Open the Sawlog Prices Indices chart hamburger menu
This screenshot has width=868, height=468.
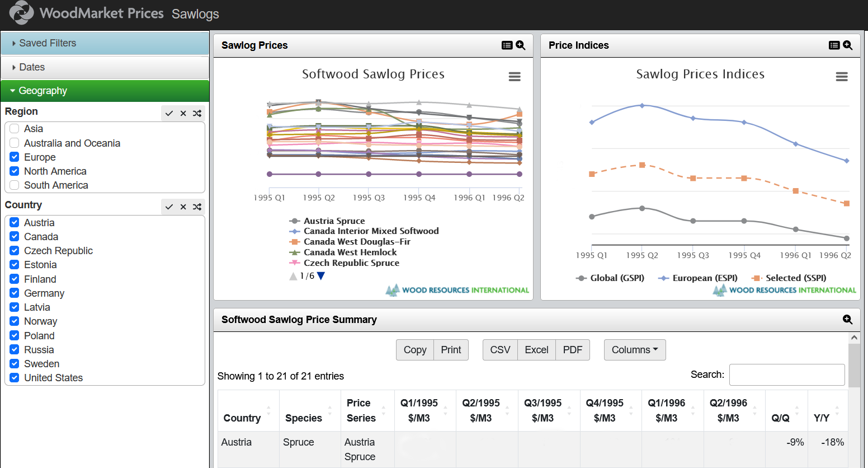842,77
